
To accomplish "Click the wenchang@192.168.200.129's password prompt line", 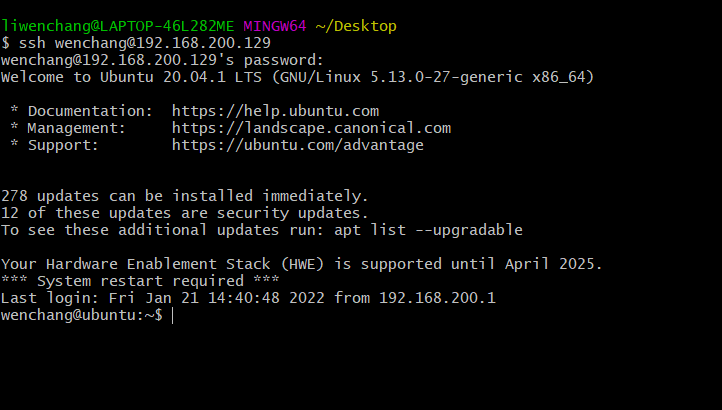I will 163,60.
